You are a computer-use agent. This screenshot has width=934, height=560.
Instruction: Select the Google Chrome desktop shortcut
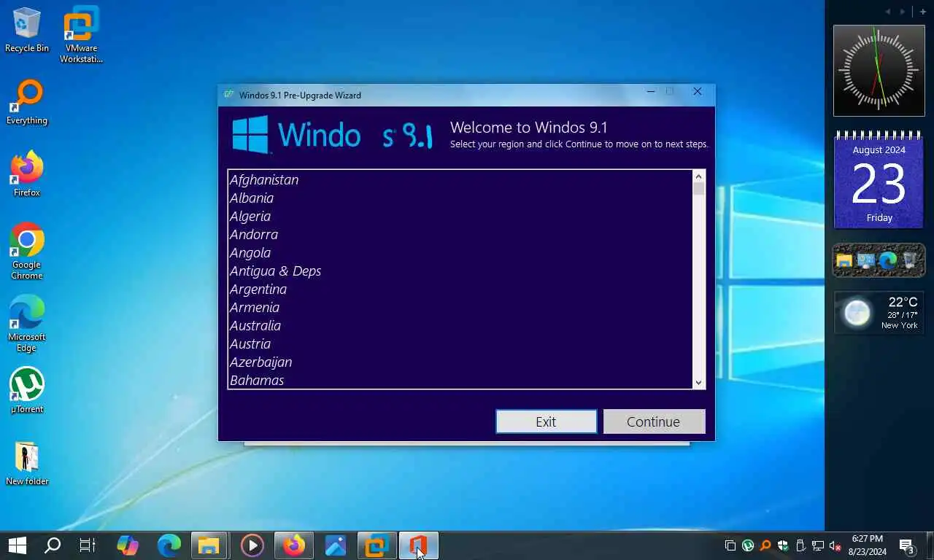point(27,251)
